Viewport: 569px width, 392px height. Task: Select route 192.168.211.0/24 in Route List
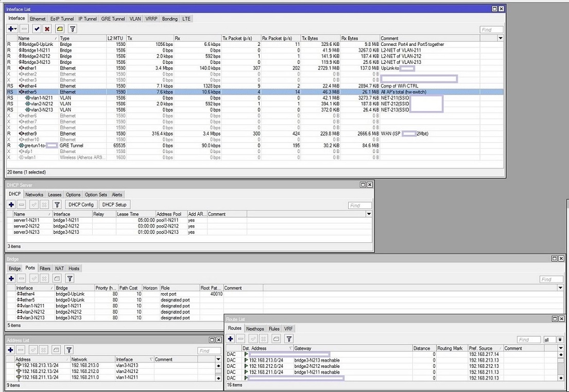392,372
